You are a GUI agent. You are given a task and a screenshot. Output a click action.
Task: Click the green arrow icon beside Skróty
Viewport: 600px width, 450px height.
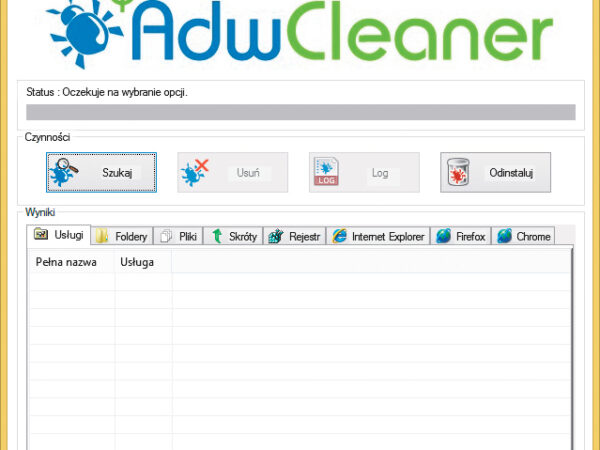(216, 237)
